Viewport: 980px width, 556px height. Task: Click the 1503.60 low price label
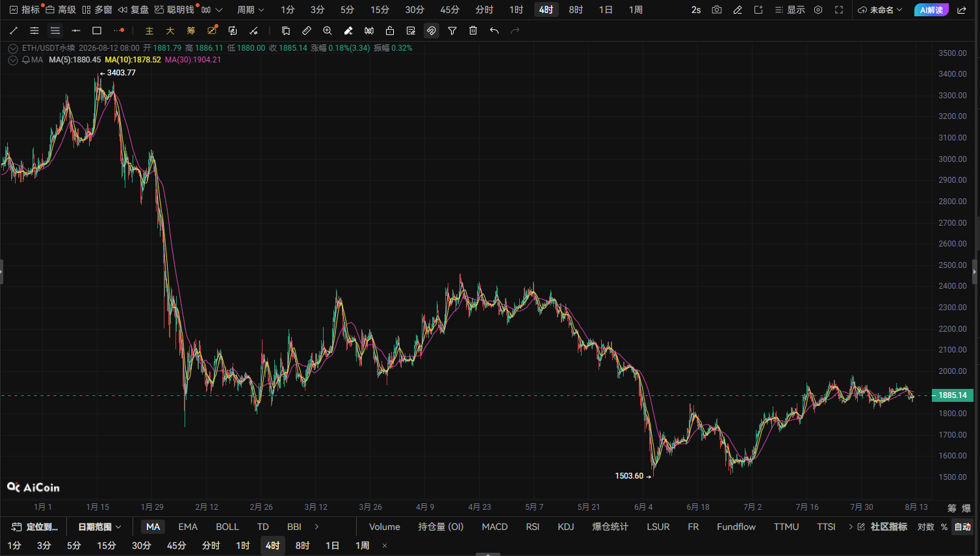pos(629,476)
